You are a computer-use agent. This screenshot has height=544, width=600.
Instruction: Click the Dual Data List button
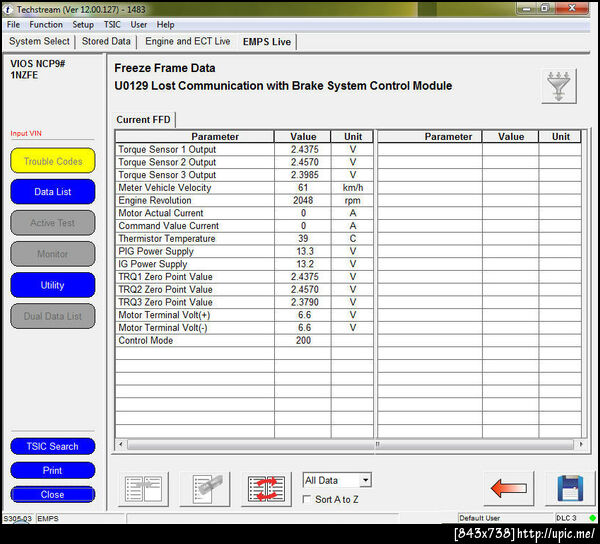(x=53, y=316)
